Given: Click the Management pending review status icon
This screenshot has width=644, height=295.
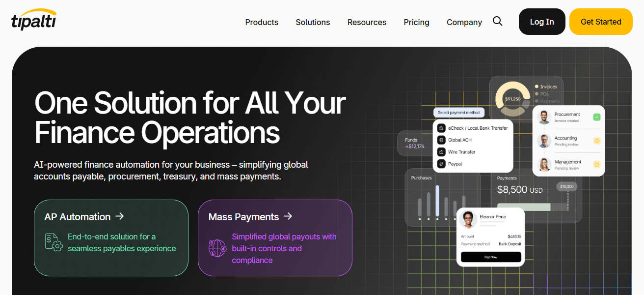Looking at the screenshot, I should coord(596,164).
